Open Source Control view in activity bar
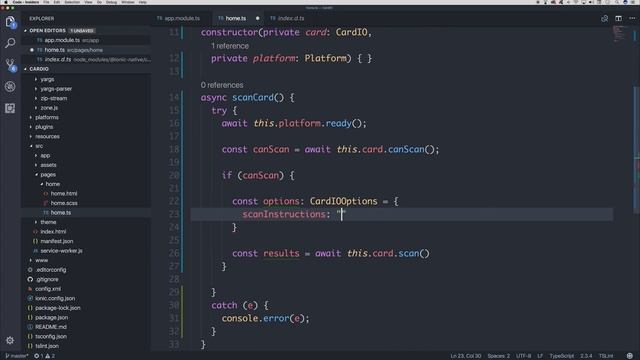This screenshot has width=640, height=360. click(10, 64)
